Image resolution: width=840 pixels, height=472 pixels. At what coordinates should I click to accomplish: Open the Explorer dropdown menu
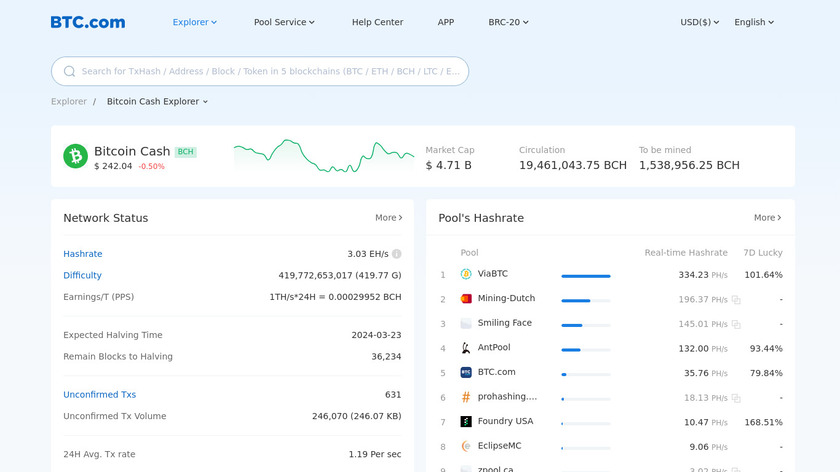[194, 22]
